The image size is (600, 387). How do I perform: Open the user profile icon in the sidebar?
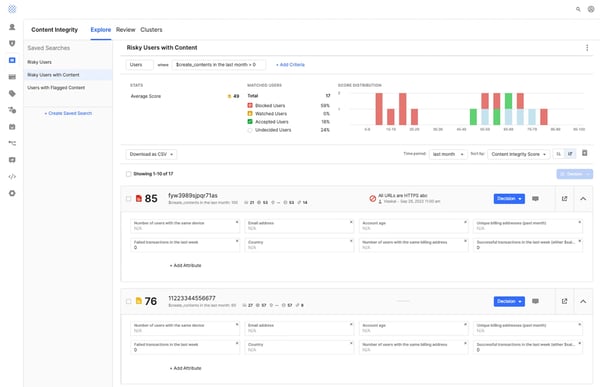tap(12, 27)
